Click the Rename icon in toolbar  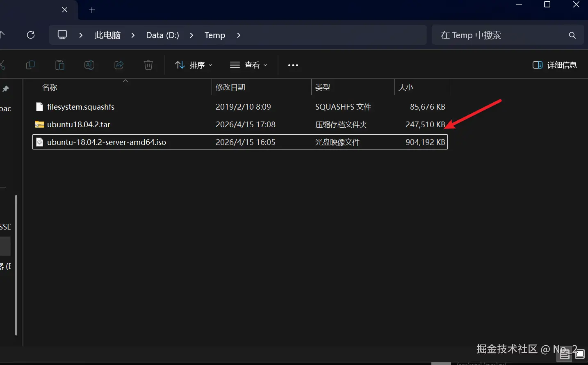coord(89,65)
